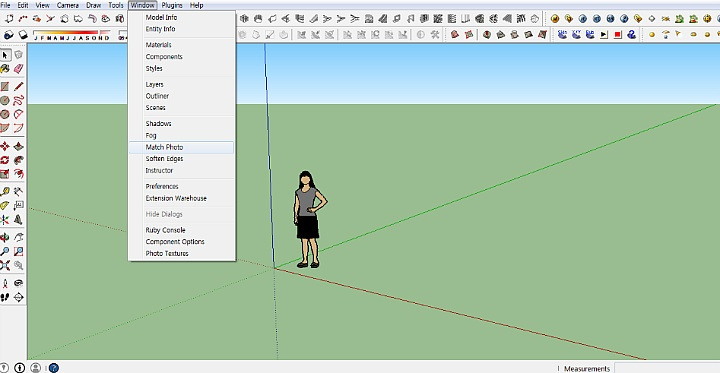Pick the Tape Measure tool

5,192
